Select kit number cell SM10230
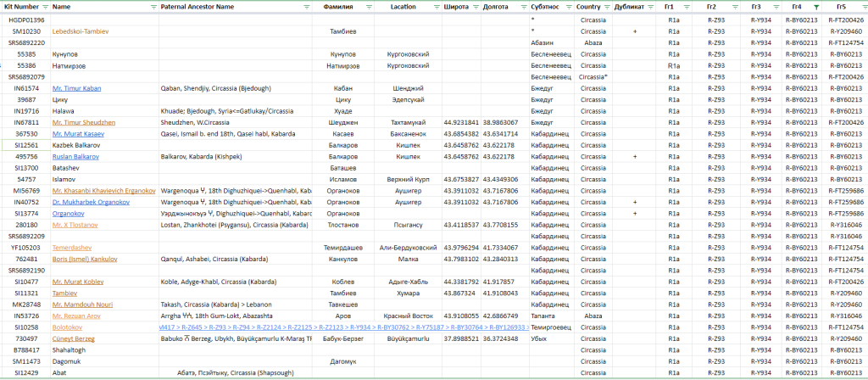The image size is (868, 380). 25,31
